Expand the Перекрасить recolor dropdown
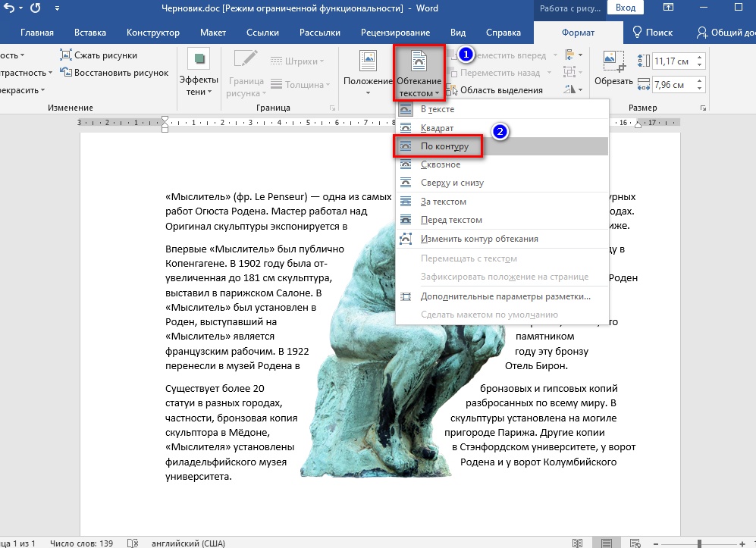This screenshot has width=756, height=548. click(22, 90)
